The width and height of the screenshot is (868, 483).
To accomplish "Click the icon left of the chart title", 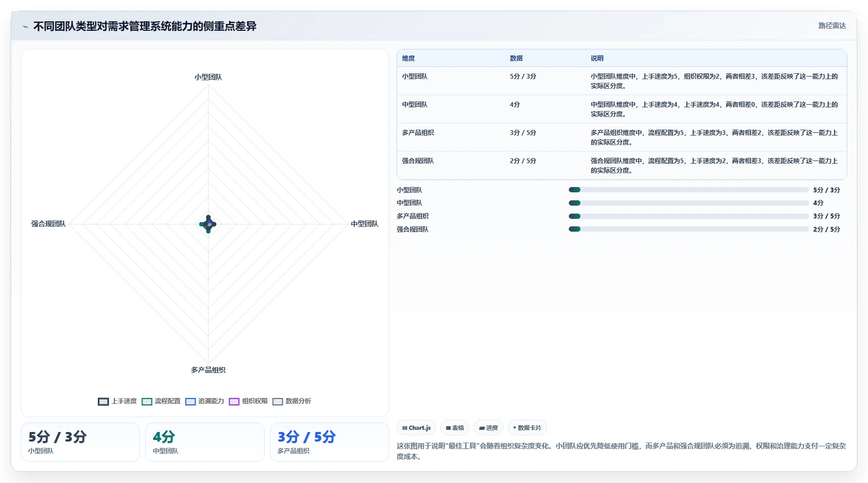I will pyautogui.click(x=25, y=27).
